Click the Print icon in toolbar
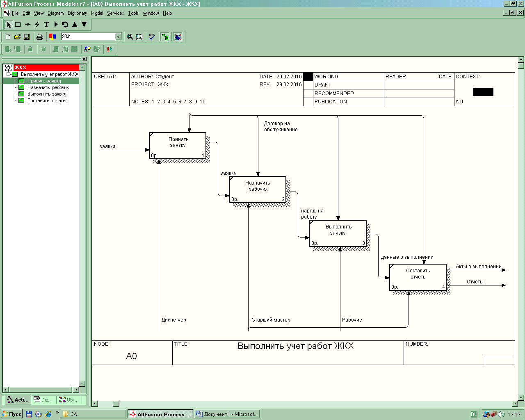 (40, 37)
